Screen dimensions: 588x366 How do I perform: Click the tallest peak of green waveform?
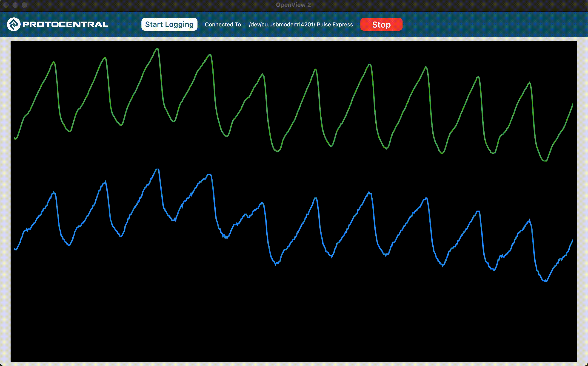pyautogui.click(x=157, y=49)
